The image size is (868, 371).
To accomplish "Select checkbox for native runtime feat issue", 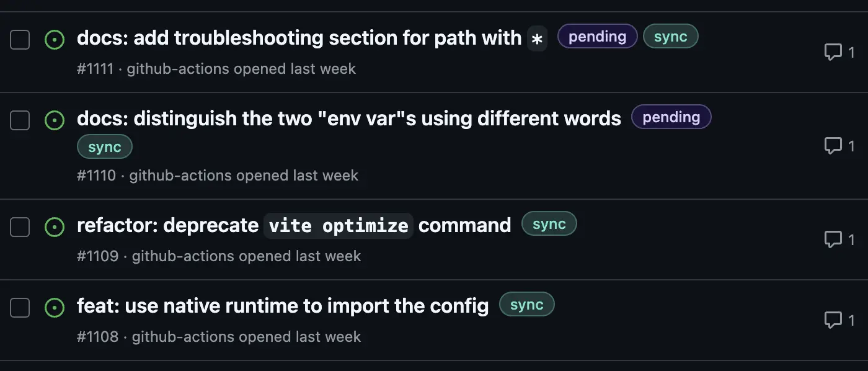I will [x=20, y=308].
